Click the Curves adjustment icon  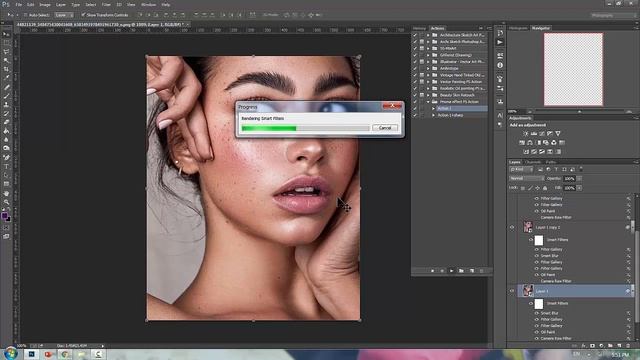tap(542, 133)
